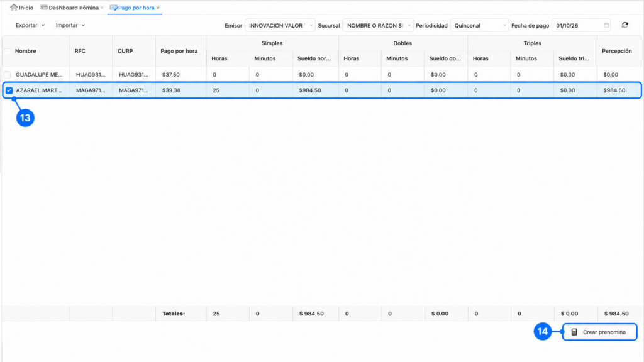Switch to the Inicio tab
The height and width of the screenshot is (362, 644).
click(x=22, y=8)
